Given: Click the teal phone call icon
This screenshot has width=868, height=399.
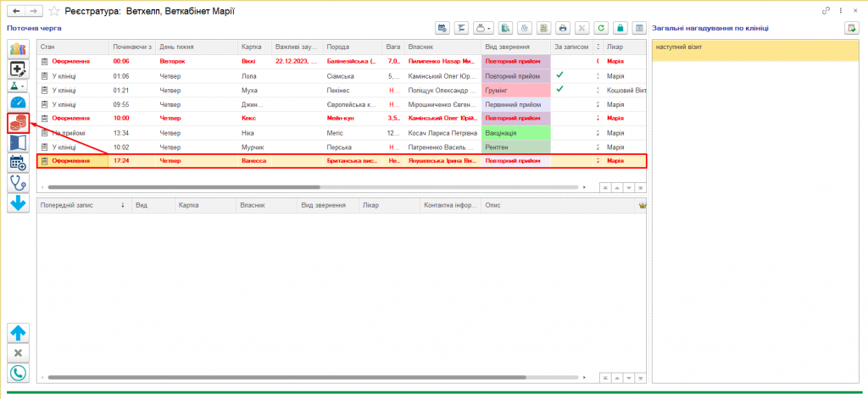Looking at the screenshot, I should click(x=19, y=373).
